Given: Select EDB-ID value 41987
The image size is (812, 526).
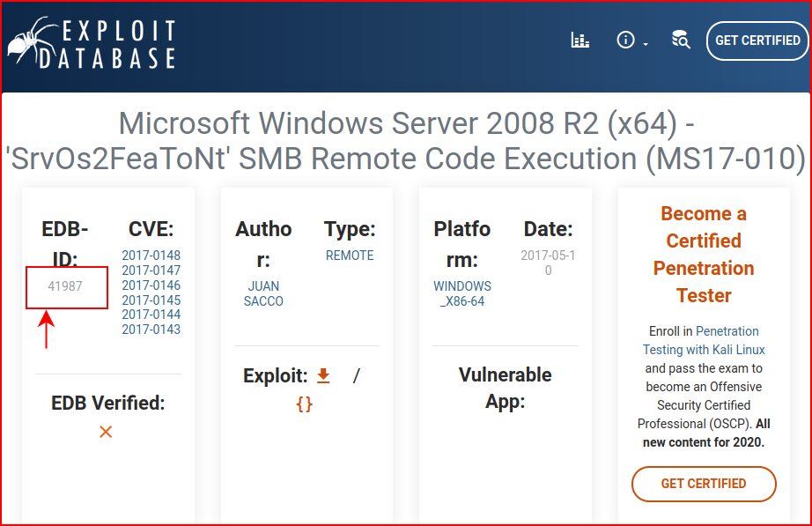Looking at the screenshot, I should click(65, 286).
